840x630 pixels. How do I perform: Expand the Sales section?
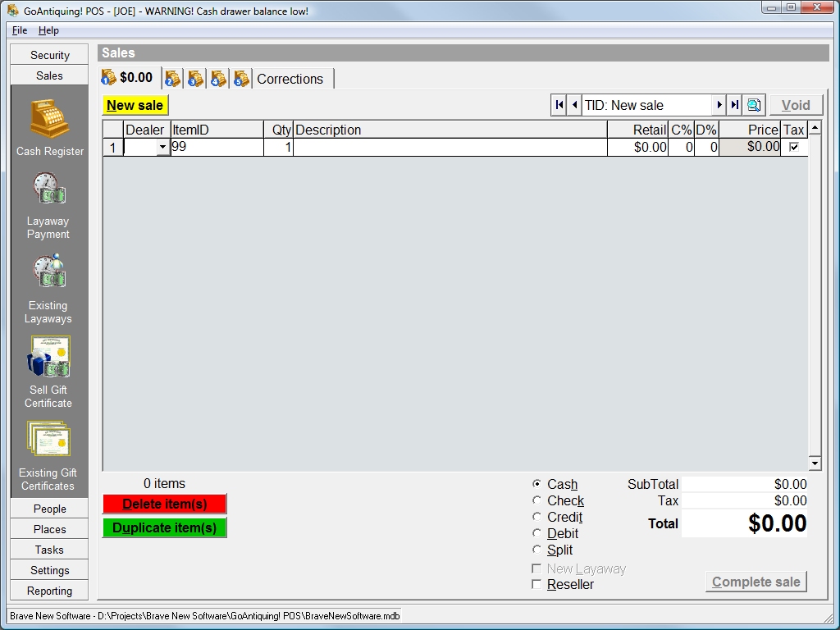tap(49, 75)
